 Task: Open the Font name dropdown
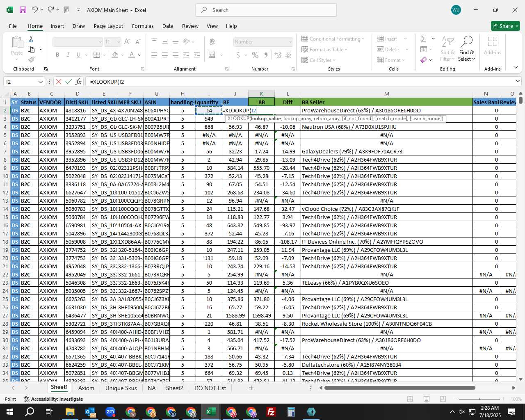[x=100, y=42]
